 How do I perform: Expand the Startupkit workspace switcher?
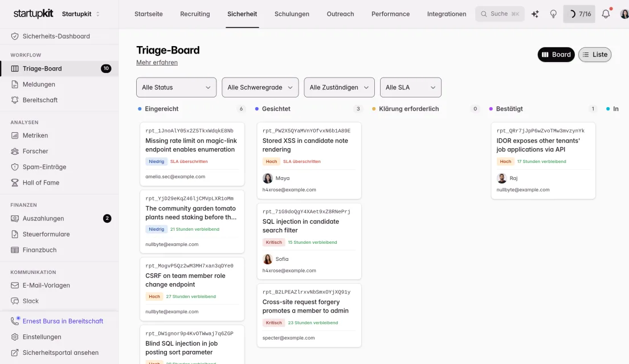[x=81, y=14]
